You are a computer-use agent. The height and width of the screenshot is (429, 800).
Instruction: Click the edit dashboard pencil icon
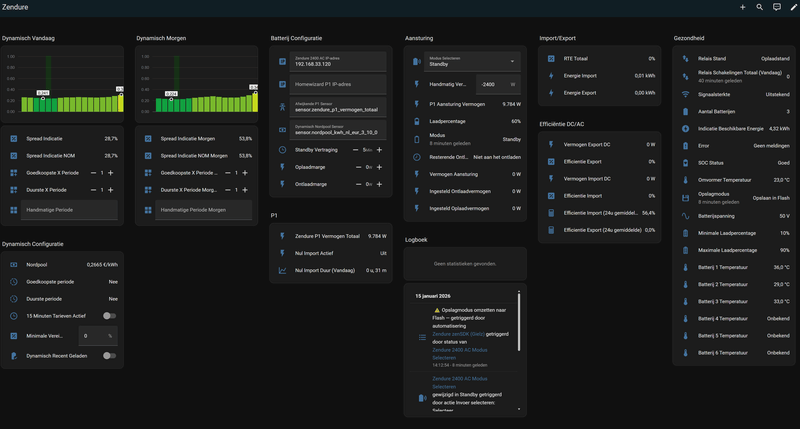(x=792, y=7)
